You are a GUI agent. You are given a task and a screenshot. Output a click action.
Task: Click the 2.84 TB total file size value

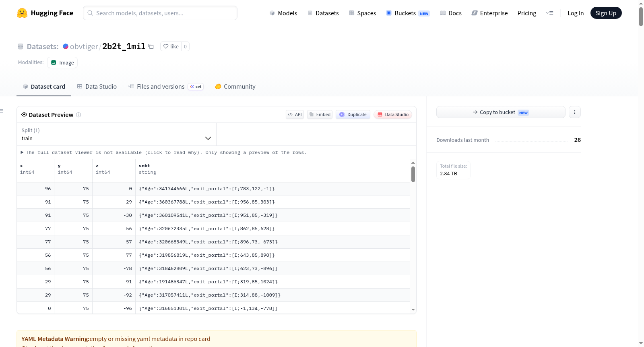tap(448, 174)
